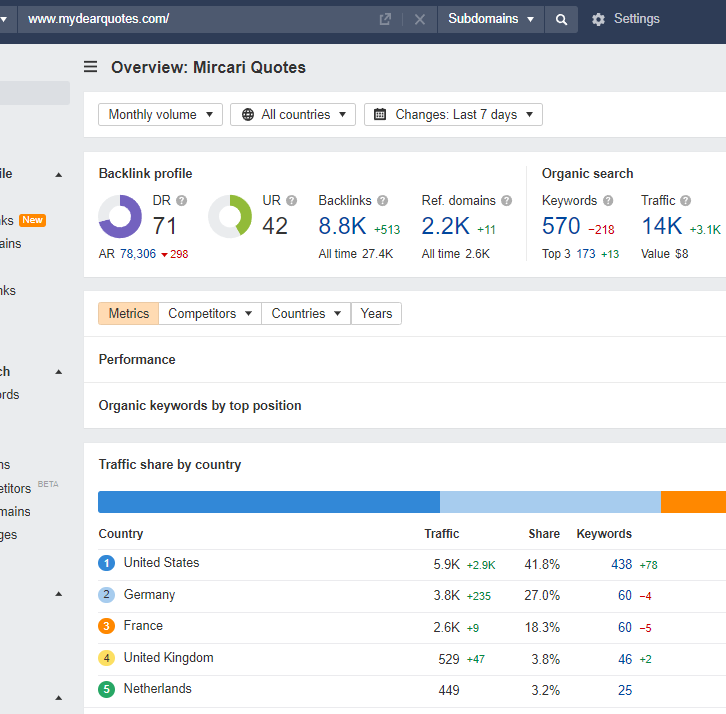Open the 570 organic keywords link
This screenshot has height=714, width=726.
coord(561,226)
